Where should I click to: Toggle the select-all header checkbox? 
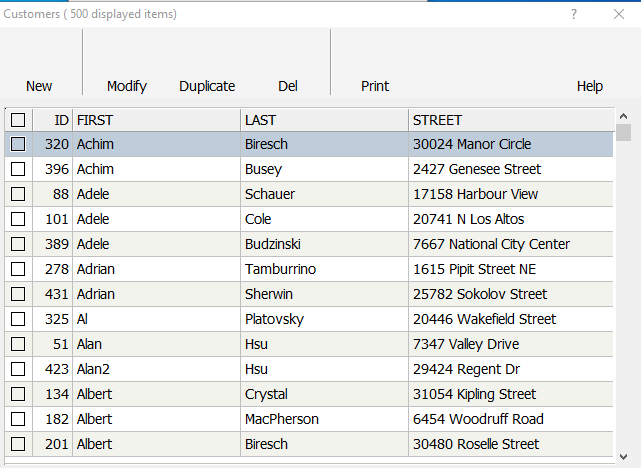[x=18, y=120]
